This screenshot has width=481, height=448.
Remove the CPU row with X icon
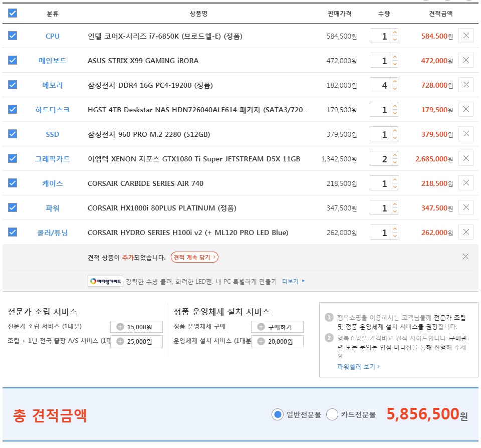[465, 36]
